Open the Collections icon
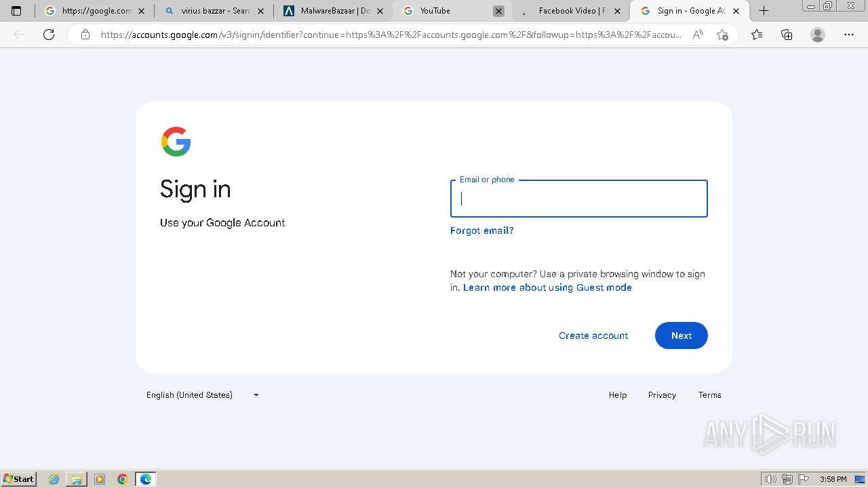The image size is (868, 488). pyautogui.click(x=787, y=35)
